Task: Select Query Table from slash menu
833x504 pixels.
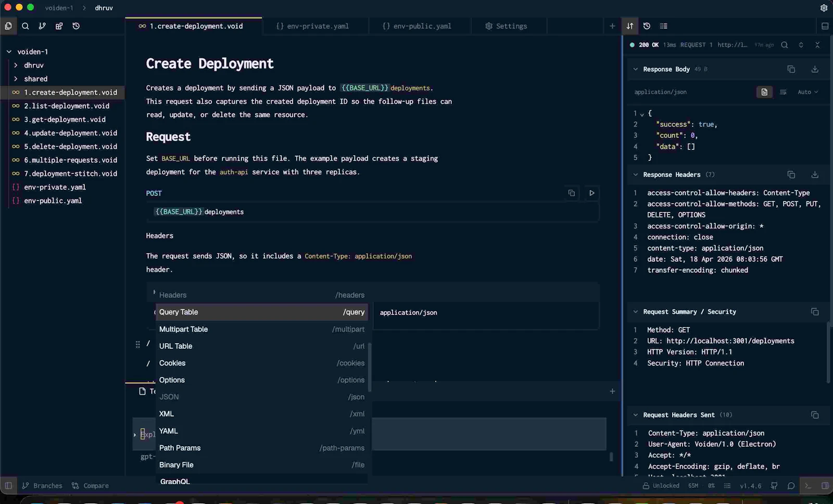Action: [262, 312]
